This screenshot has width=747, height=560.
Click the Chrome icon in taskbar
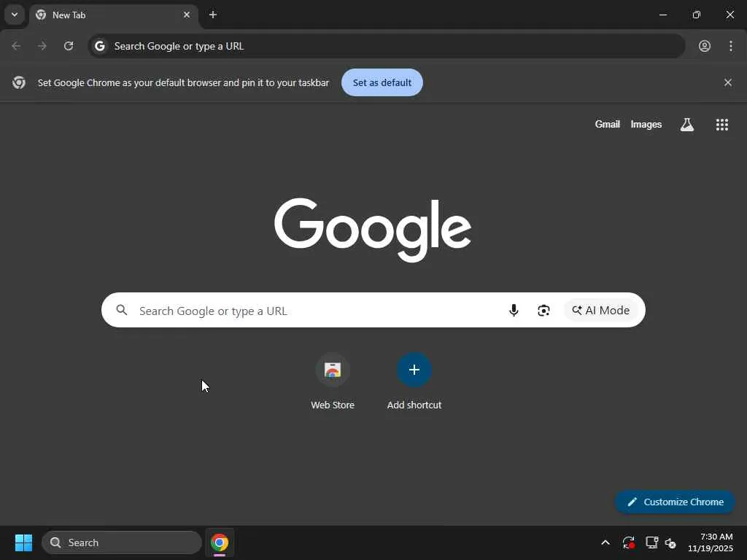220,542
